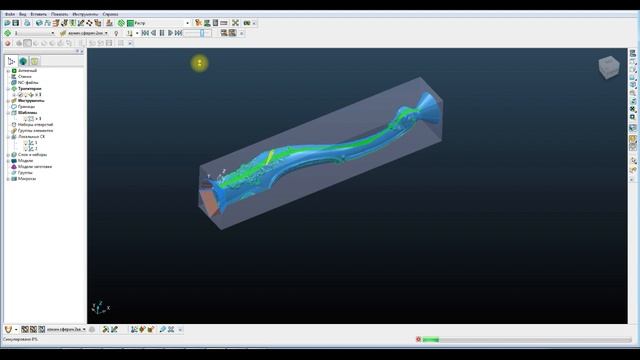
Task: Go to simulation start button
Action: click(145, 33)
